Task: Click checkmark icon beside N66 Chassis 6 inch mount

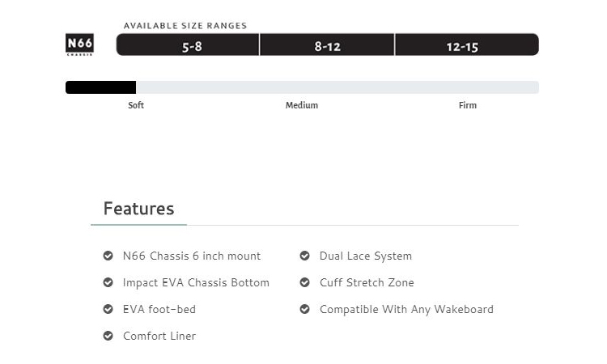Action: (108, 256)
